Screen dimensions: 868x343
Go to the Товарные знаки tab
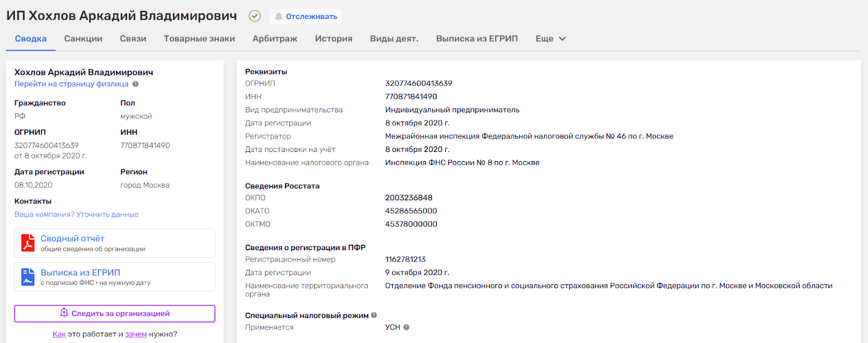point(199,39)
